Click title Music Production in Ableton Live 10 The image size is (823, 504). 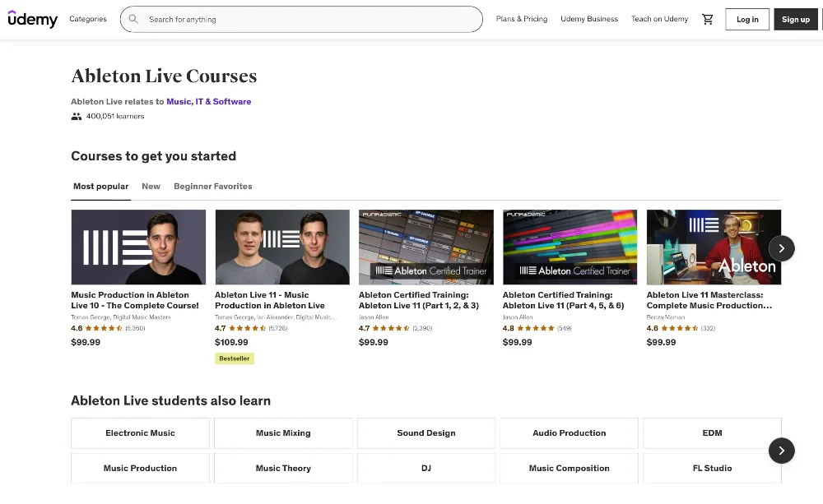pyautogui.click(x=135, y=300)
